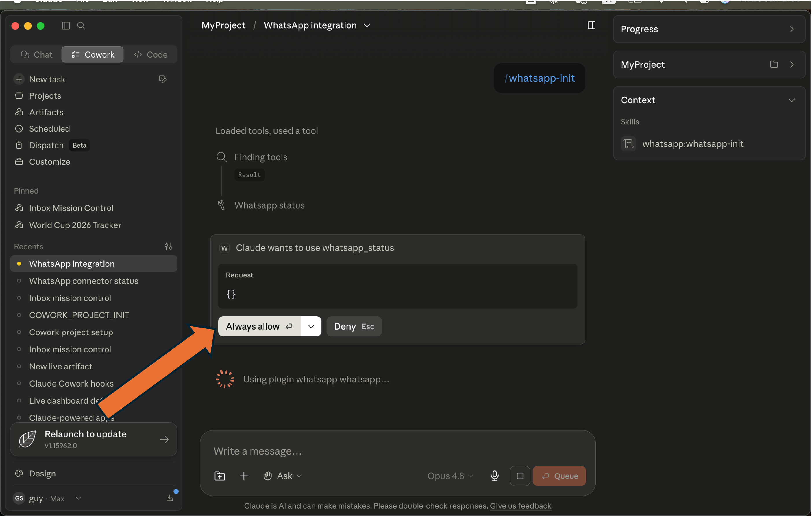Switch to the Chat tab
812x517 pixels.
36,55
